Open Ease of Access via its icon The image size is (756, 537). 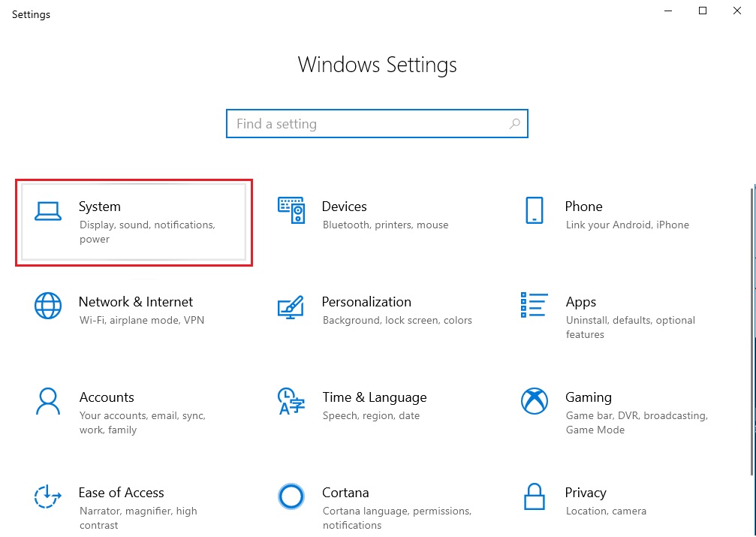(48, 496)
